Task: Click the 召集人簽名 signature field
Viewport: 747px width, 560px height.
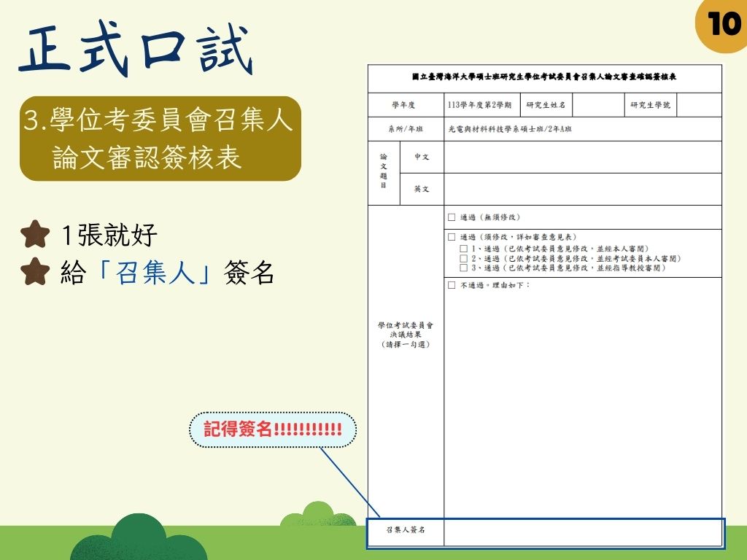Action: coord(582,531)
